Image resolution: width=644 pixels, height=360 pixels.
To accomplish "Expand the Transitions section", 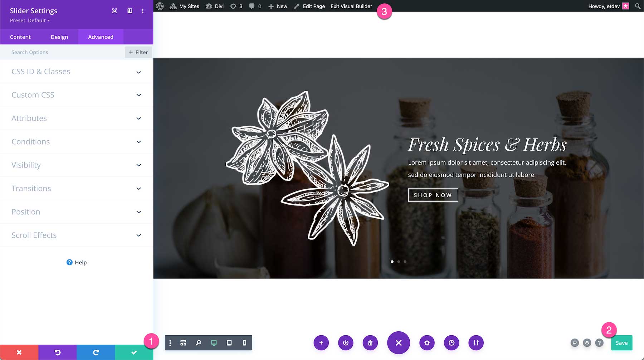I will pyautogui.click(x=77, y=188).
